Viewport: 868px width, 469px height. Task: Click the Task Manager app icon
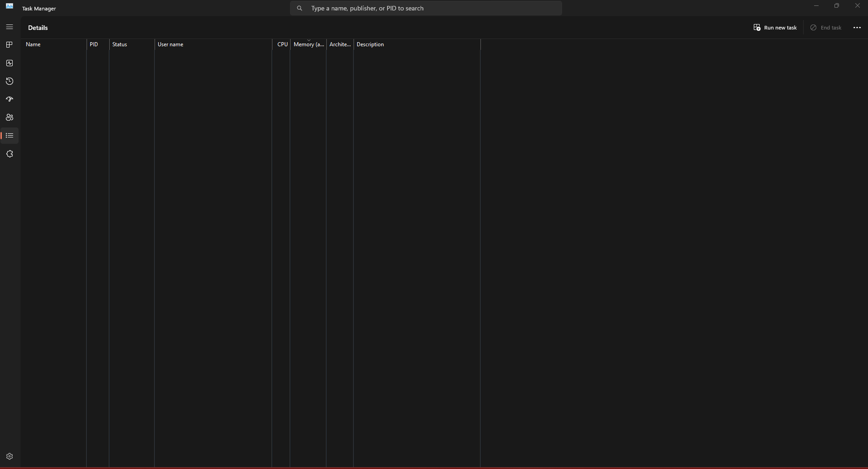pos(10,6)
